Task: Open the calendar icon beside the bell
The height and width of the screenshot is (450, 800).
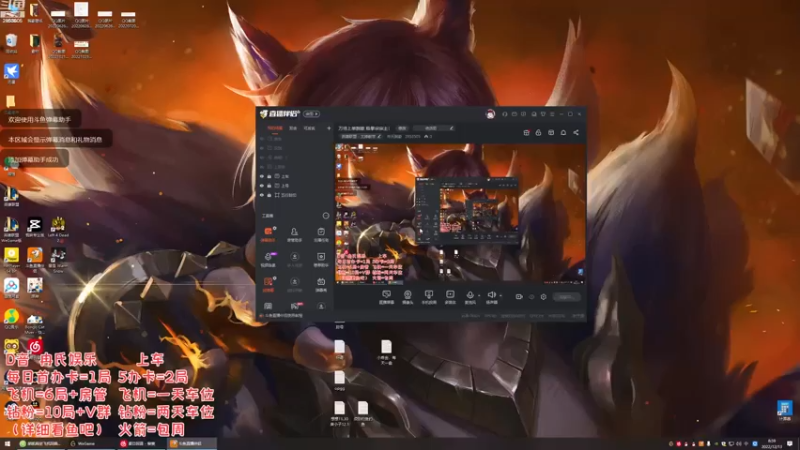Action: coord(551,133)
